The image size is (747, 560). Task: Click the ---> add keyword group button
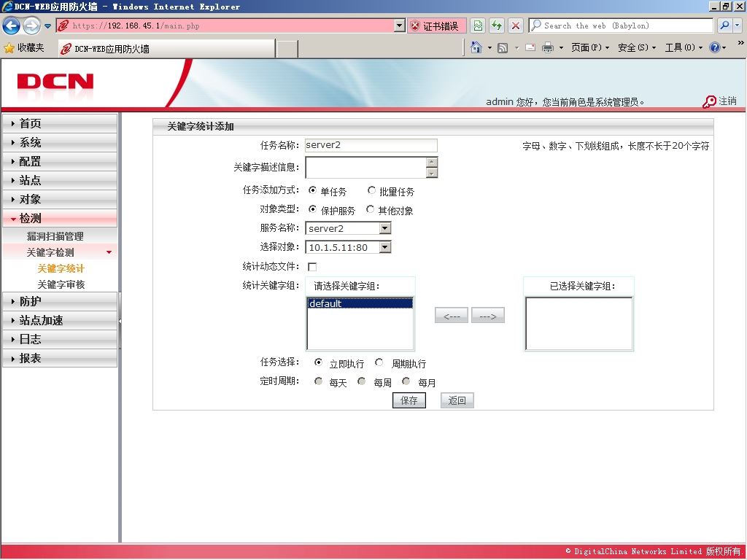488,315
